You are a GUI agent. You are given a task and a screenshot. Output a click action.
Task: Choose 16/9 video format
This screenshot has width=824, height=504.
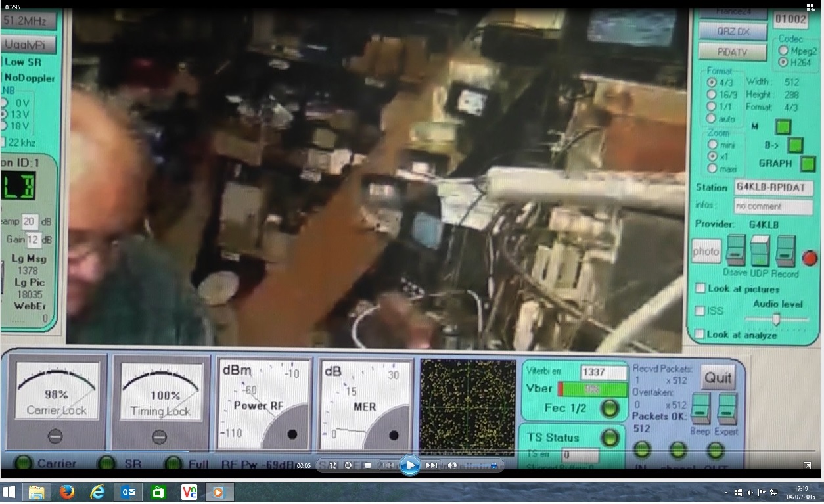point(712,95)
